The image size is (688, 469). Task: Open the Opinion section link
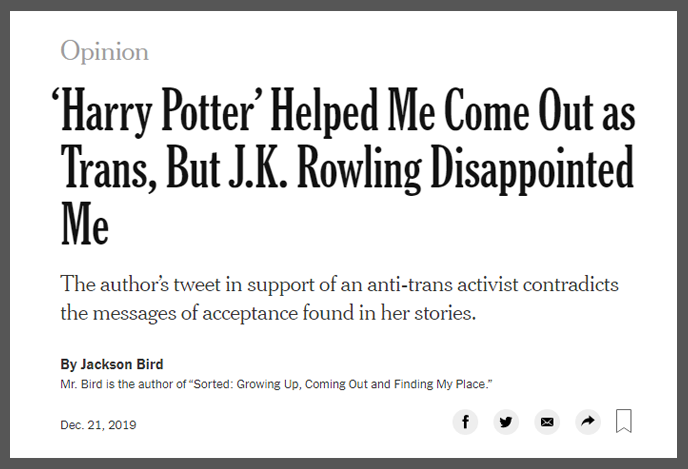[105, 51]
